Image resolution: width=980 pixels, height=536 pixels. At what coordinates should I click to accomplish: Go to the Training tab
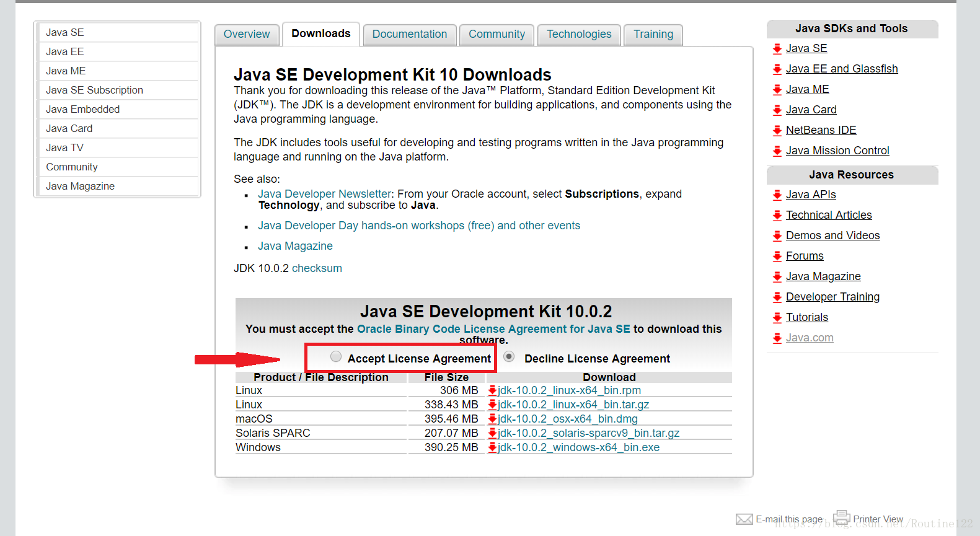tap(653, 34)
